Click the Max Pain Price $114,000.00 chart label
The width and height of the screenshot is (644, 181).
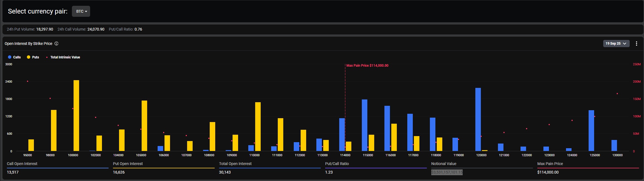[367, 66]
